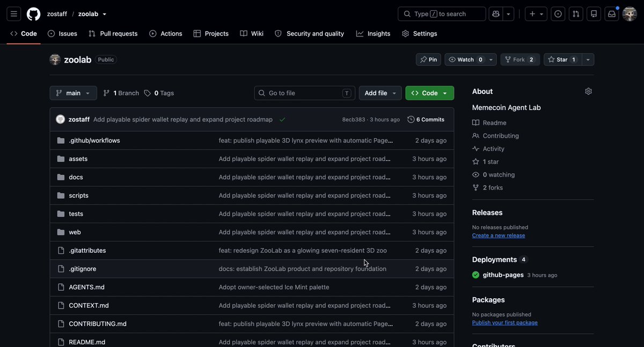The height and width of the screenshot is (347, 644).
Task: Open Copilot chat icon in header
Action: coord(495,14)
